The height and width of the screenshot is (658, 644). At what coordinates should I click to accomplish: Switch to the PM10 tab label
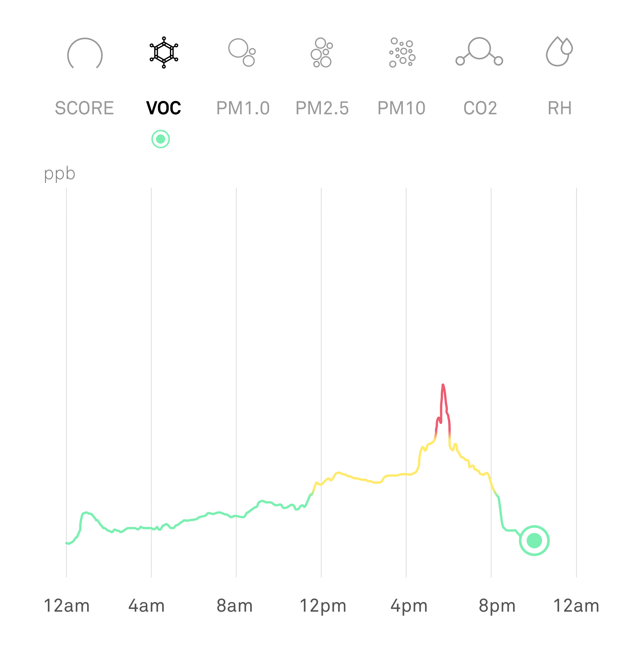(402, 108)
